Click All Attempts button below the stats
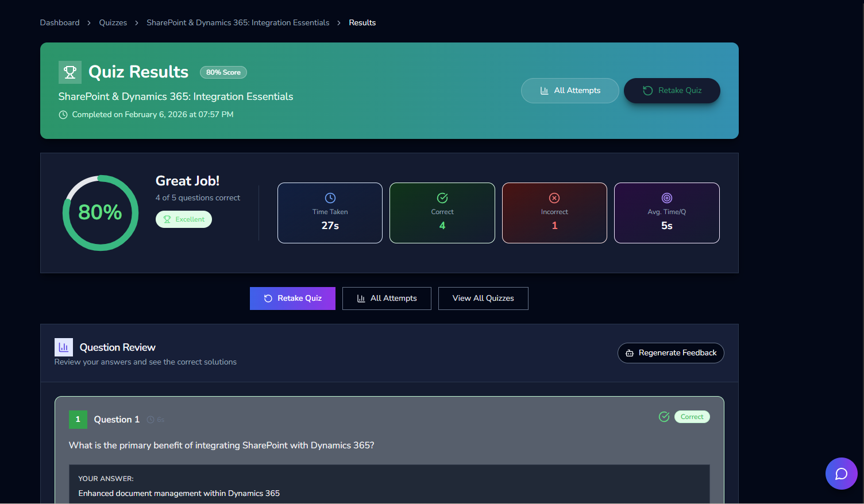Image resolution: width=864 pixels, height=504 pixels. tap(387, 298)
